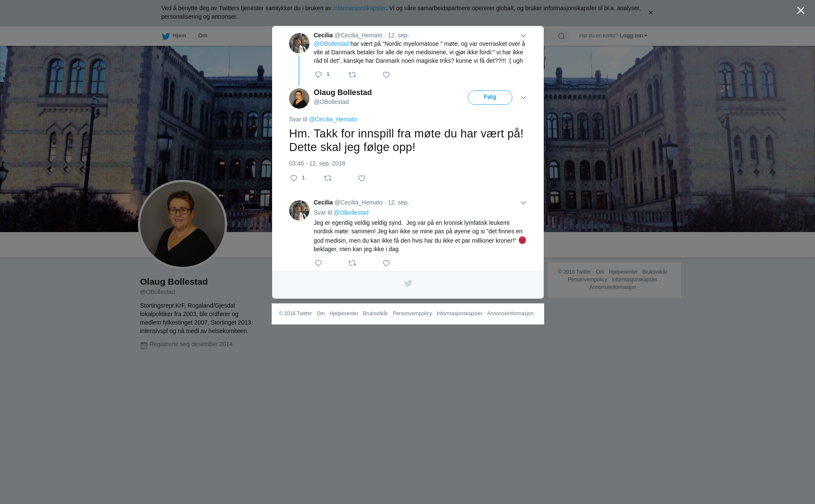The height and width of the screenshot is (504, 815).
Task: Open the Om menu item in top bar
Action: [x=202, y=36]
